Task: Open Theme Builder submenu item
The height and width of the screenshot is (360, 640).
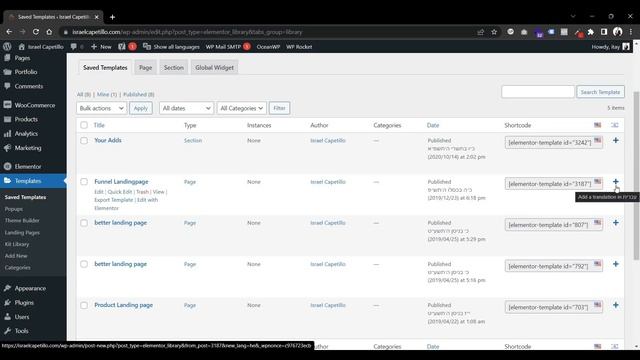Action: point(22,220)
